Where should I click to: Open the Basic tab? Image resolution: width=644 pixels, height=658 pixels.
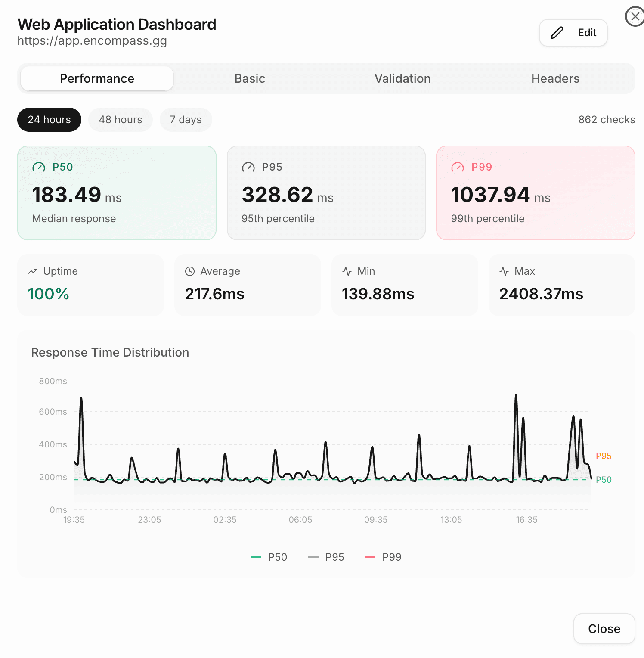[x=250, y=78]
